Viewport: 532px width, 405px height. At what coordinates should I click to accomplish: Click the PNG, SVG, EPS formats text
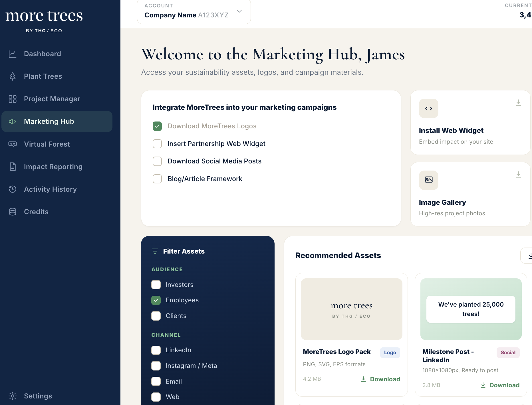[x=334, y=364]
